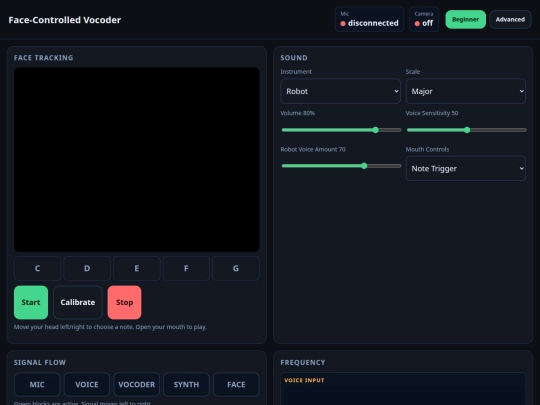
Task: Select the E note tile
Action: [136, 268]
